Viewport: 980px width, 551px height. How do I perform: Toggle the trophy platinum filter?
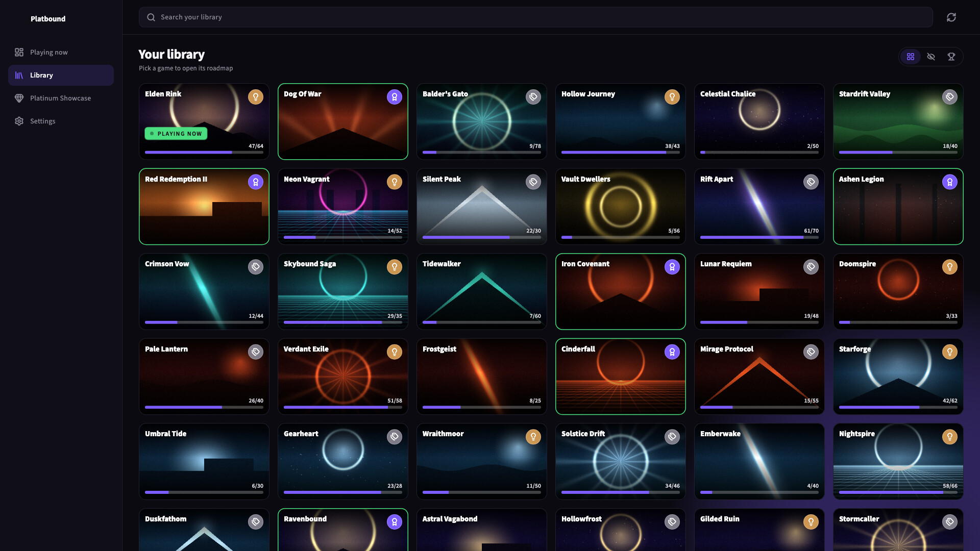click(x=951, y=57)
